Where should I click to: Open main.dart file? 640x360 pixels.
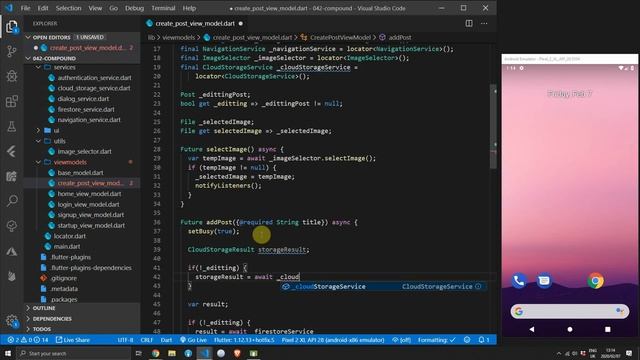pos(67,247)
